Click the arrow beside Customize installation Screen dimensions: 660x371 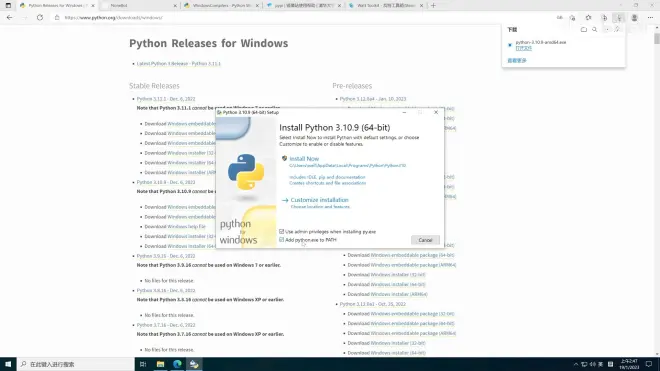pyautogui.click(x=285, y=200)
